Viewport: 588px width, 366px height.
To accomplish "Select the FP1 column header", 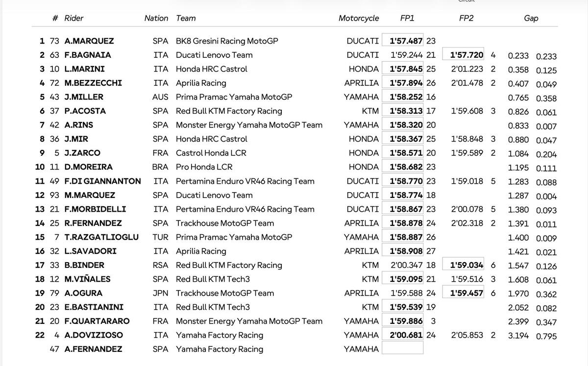I will [407, 18].
